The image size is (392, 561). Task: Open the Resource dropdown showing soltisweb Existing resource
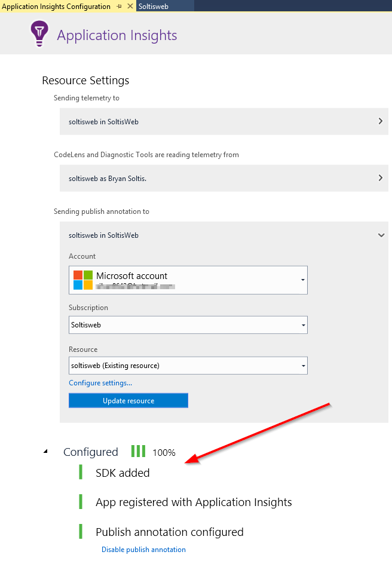tap(302, 366)
